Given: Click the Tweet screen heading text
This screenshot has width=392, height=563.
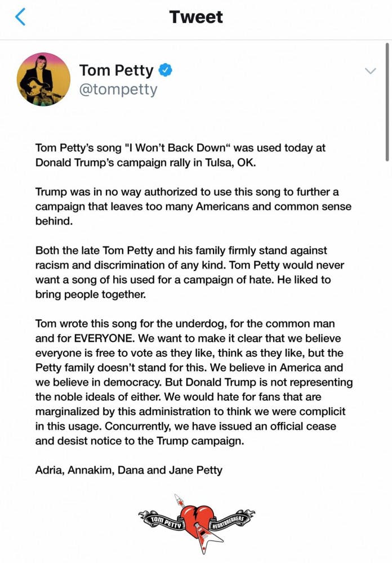Looking at the screenshot, I should 196,16.
